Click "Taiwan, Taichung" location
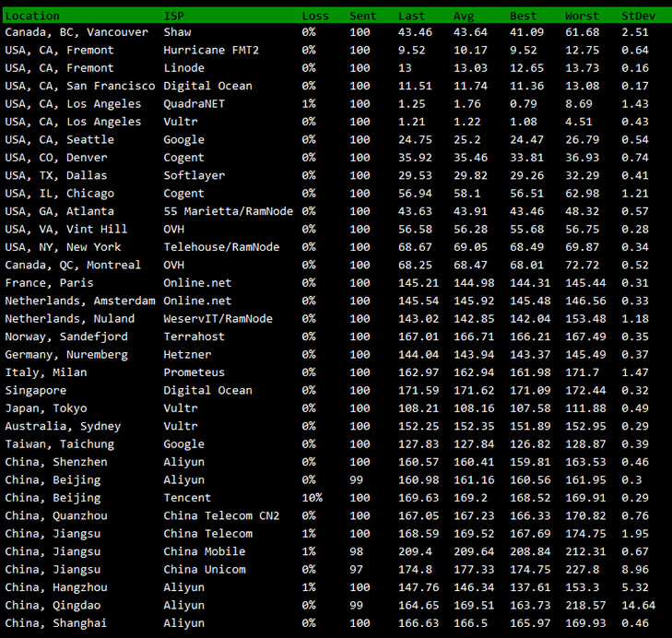Viewport: 672px width, 638px height. pyautogui.click(x=59, y=444)
